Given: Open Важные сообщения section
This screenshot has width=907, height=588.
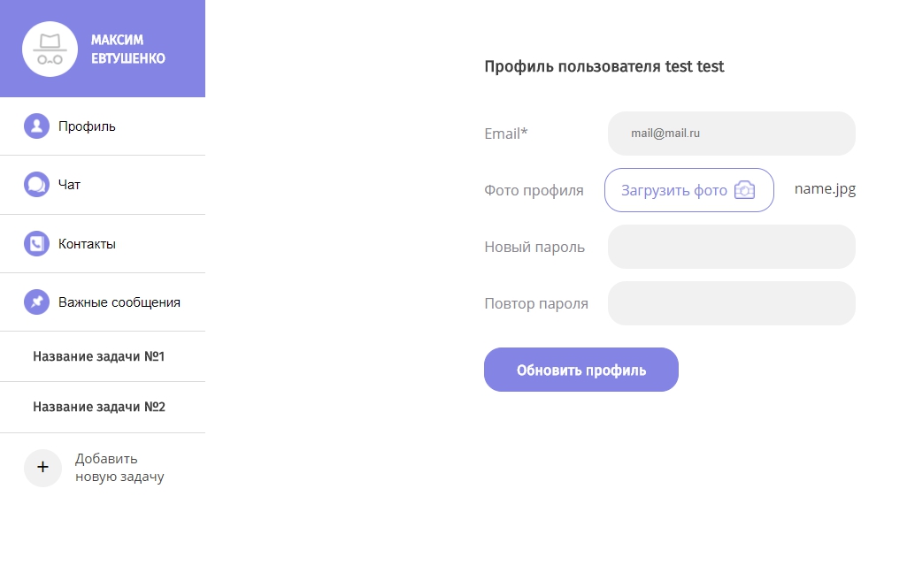Looking at the screenshot, I should pyautogui.click(x=119, y=302).
